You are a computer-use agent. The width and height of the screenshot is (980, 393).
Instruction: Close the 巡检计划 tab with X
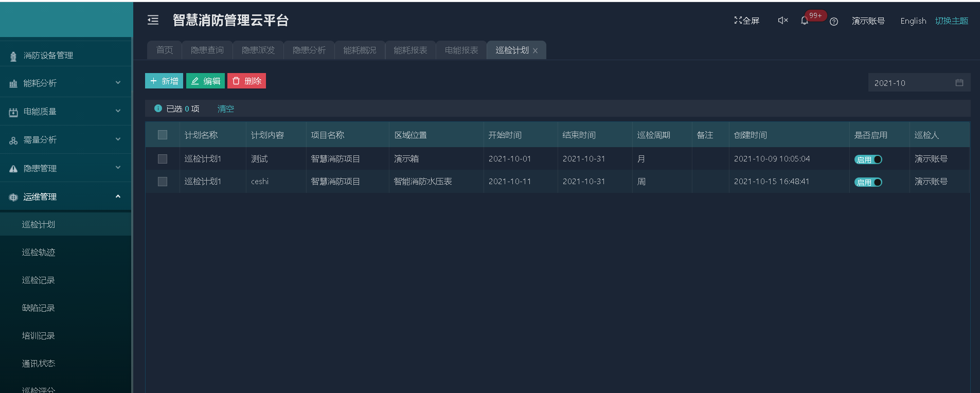535,50
